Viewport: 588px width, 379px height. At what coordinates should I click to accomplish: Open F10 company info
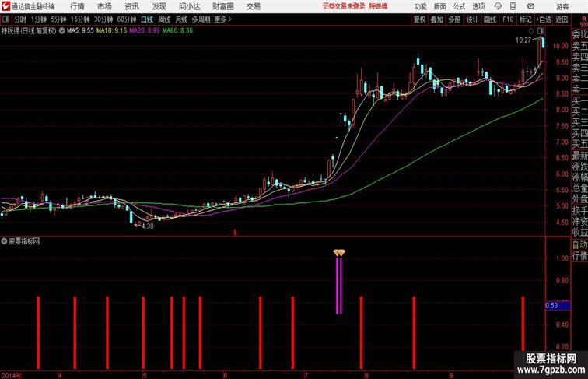pos(508,19)
